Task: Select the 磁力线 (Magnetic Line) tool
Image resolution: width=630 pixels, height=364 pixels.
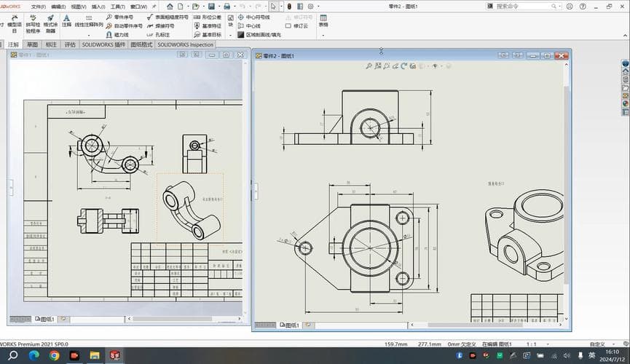Action: point(117,35)
